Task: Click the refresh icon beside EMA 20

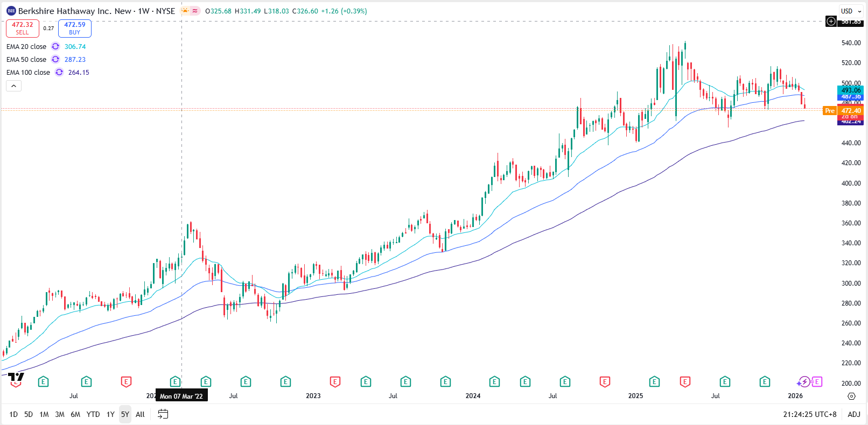Action: click(x=55, y=47)
